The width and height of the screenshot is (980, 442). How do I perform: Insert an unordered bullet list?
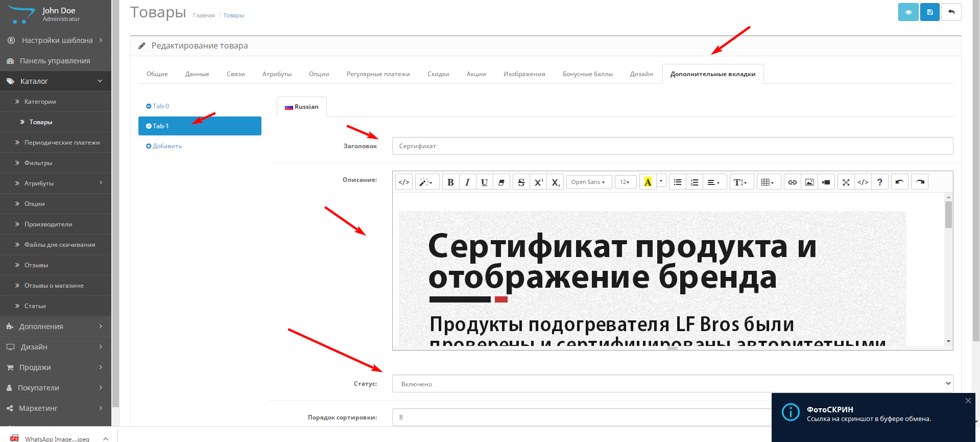[678, 182]
